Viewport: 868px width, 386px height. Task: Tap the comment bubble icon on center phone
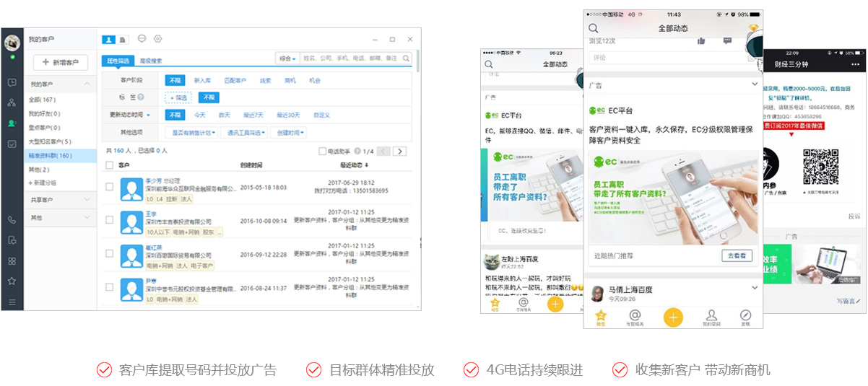[727, 41]
